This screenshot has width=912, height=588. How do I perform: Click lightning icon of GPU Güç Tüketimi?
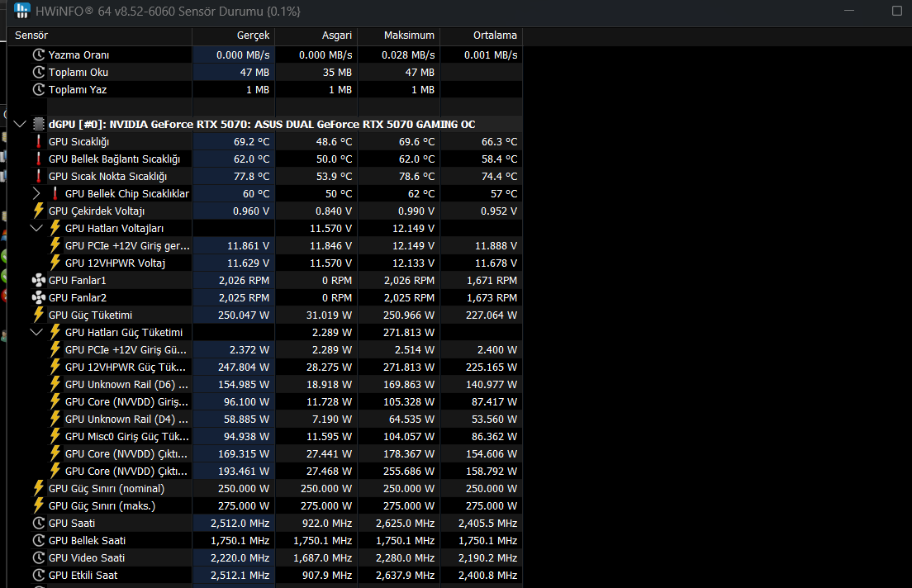coord(38,315)
